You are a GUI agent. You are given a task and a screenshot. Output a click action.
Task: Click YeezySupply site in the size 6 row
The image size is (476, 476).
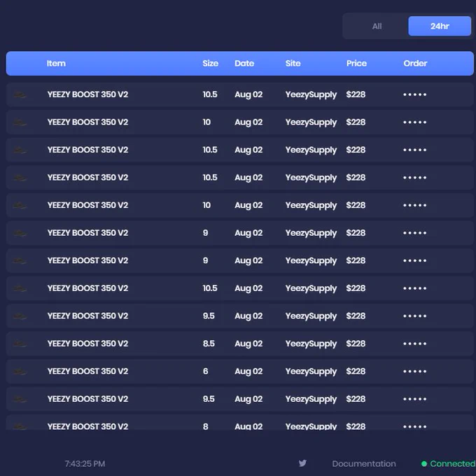coord(311,372)
